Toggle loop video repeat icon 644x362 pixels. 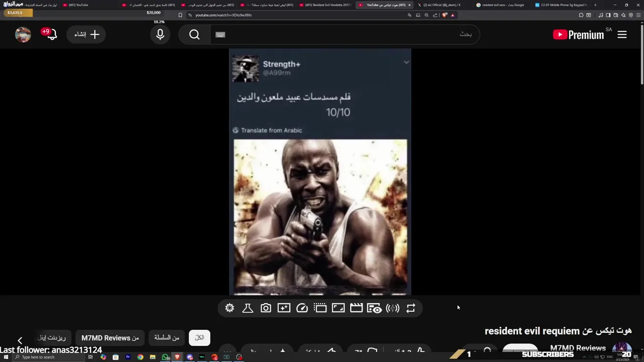pyautogui.click(x=411, y=308)
